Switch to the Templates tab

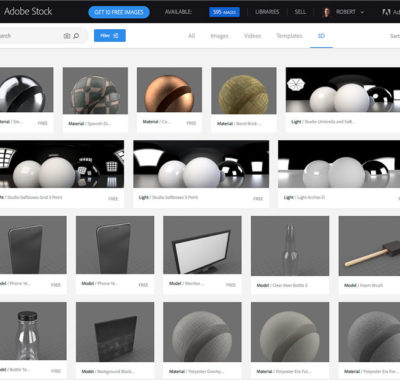pos(289,36)
